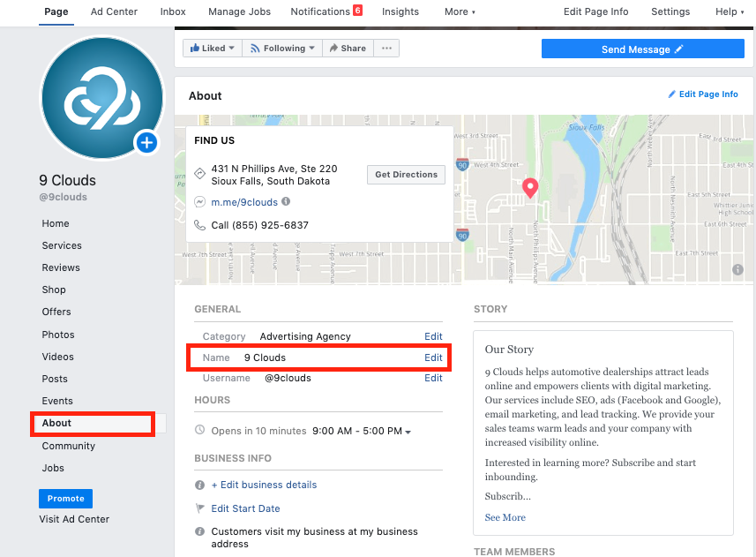Click the location pin icon beside the address
756x557 pixels.
coord(199,173)
